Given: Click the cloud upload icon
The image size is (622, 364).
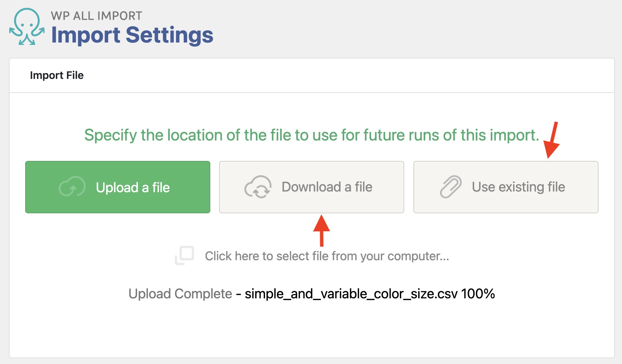Looking at the screenshot, I should tap(72, 187).
